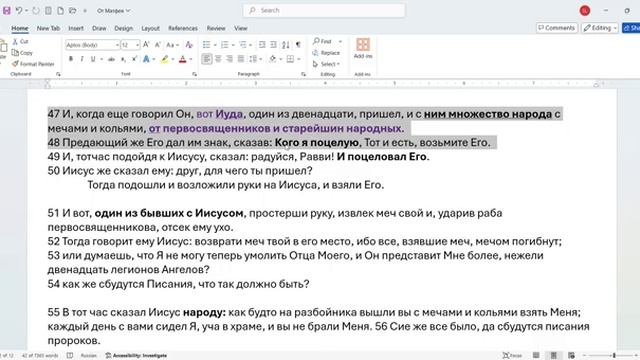Toggle bold formatting
The image size is (640, 360).
click(x=71, y=59)
